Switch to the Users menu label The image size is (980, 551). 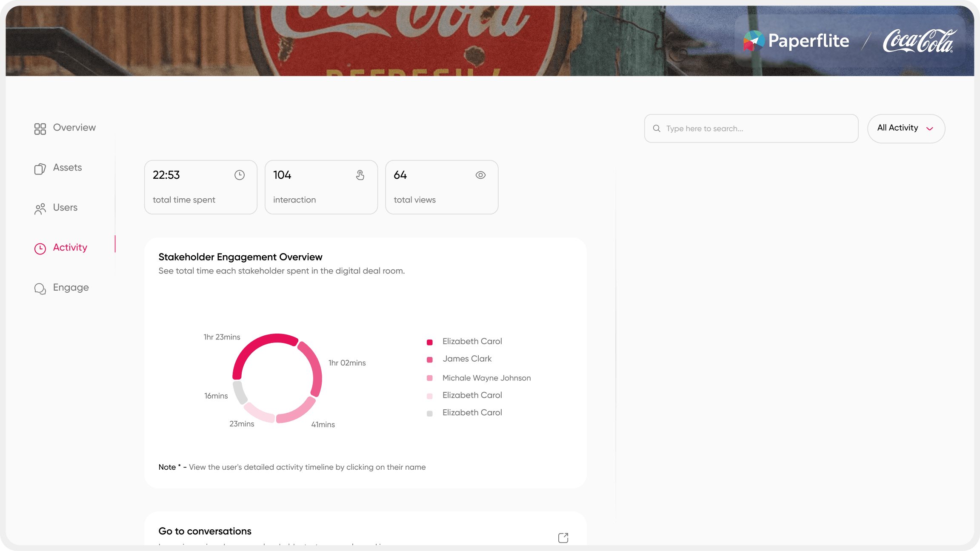pos(65,207)
